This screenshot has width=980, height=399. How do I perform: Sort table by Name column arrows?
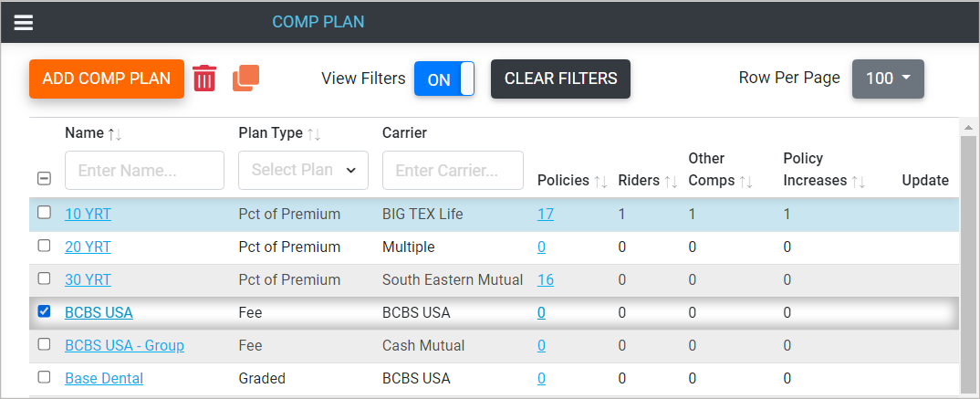(115, 134)
